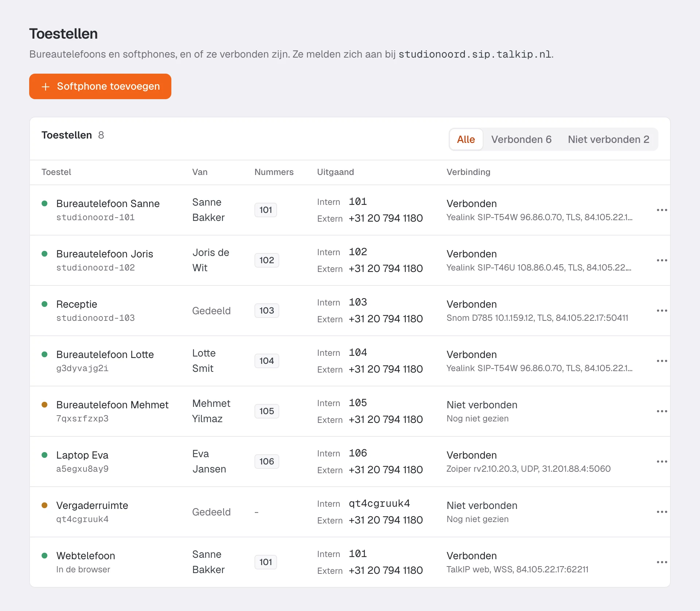Image resolution: width=700 pixels, height=611 pixels.
Task: Open more options for Bureautelefoon Sanne
Action: point(662,210)
